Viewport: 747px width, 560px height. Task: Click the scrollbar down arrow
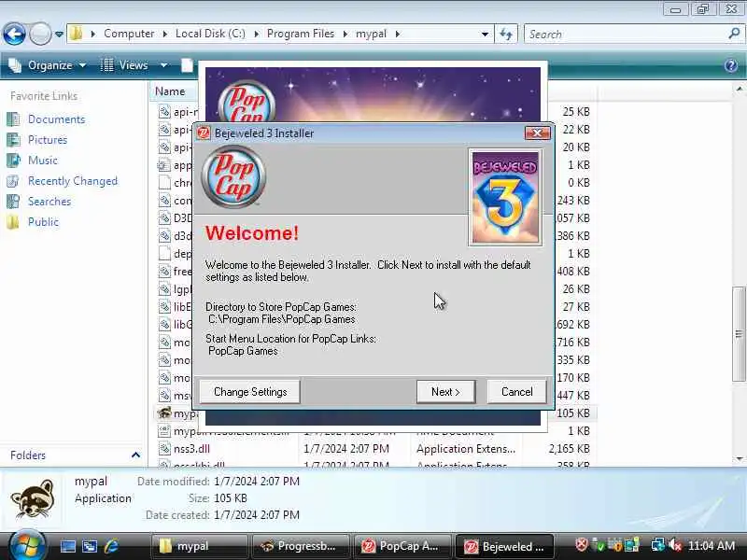739,459
